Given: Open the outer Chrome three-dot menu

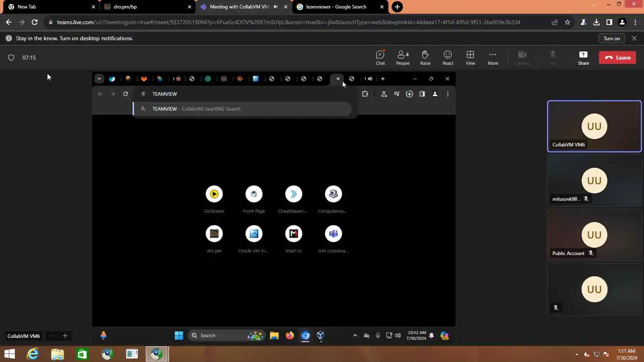Looking at the screenshot, I should 635,22.
